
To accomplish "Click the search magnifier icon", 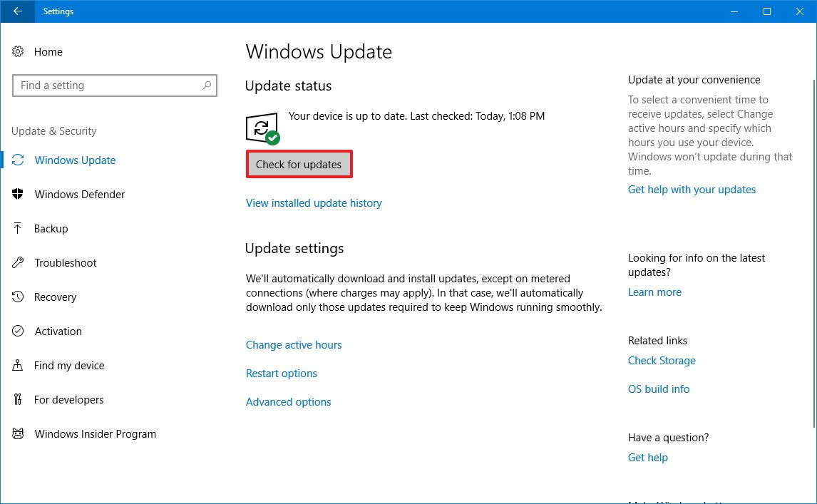I will click(x=207, y=85).
